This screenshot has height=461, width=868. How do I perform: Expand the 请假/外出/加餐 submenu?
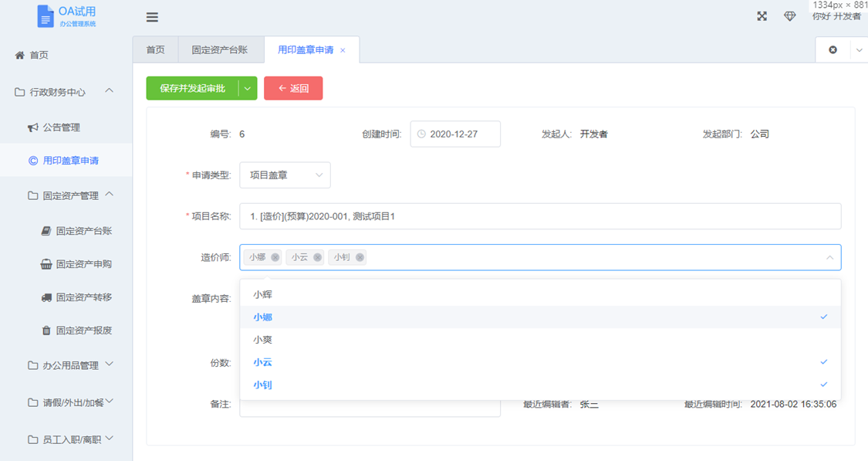pyautogui.click(x=110, y=402)
